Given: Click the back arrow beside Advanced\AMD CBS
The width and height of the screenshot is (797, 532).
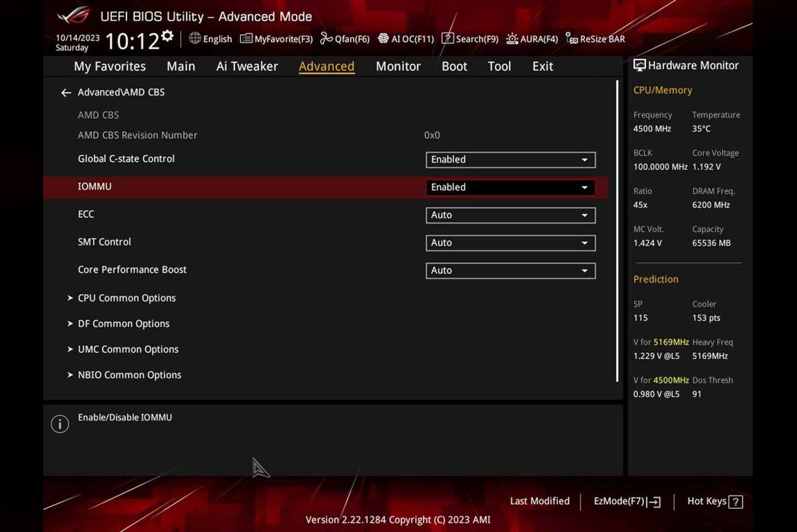Looking at the screenshot, I should [x=66, y=93].
